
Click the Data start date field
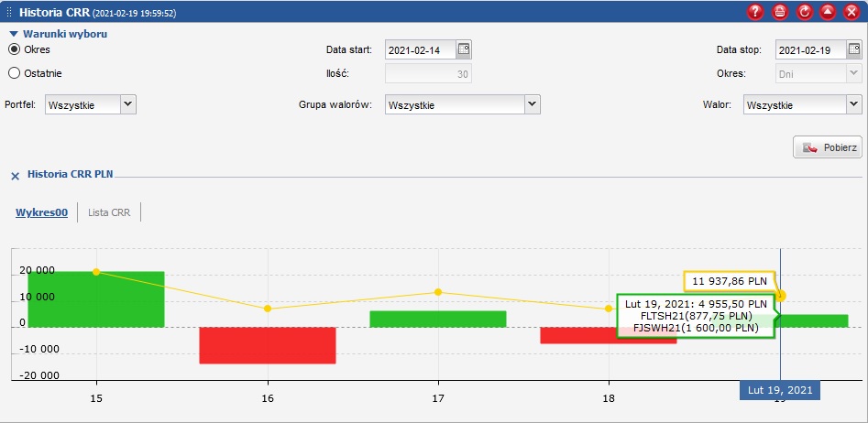420,49
